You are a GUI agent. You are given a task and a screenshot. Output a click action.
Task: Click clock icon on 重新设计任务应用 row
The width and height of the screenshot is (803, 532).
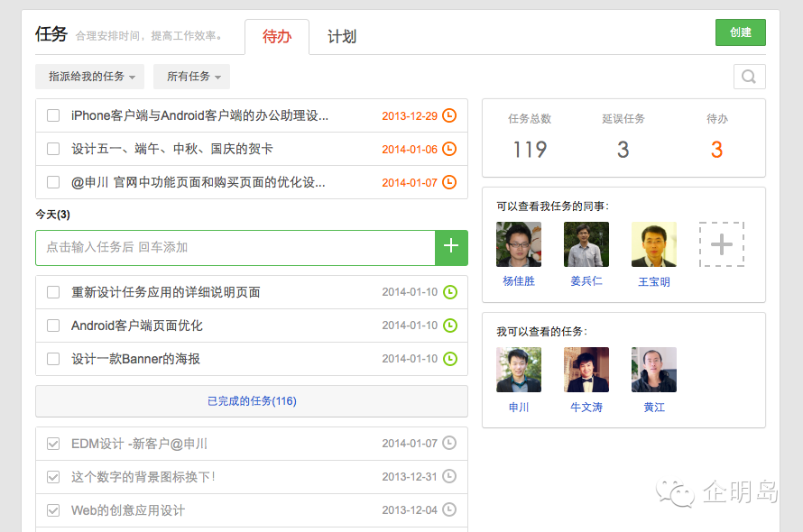point(449,292)
